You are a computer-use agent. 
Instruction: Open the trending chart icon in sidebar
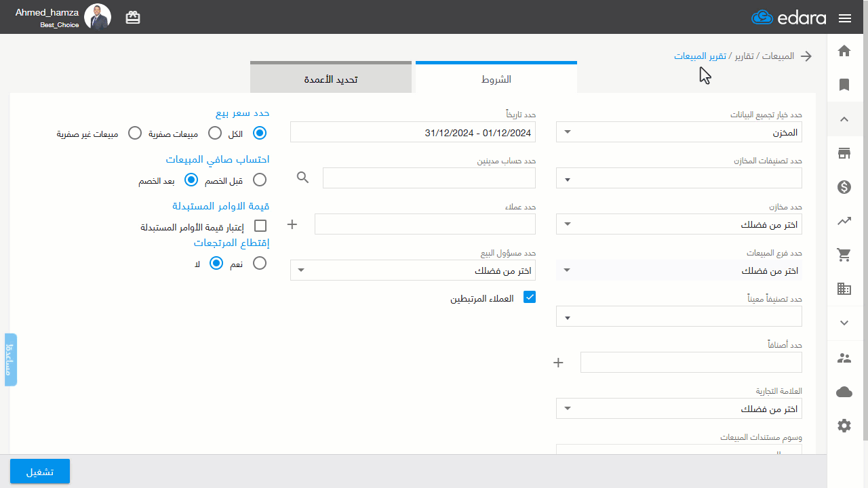click(844, 221)
